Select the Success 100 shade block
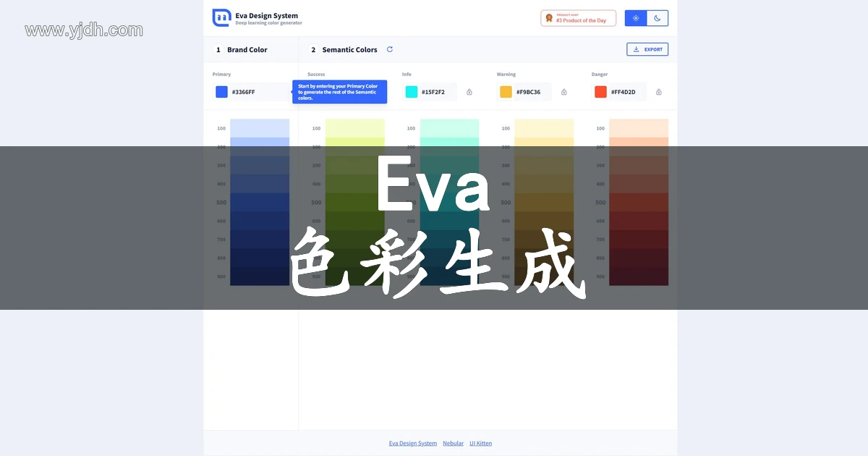Viewport: 868px width, 456px height. [354, 128]
